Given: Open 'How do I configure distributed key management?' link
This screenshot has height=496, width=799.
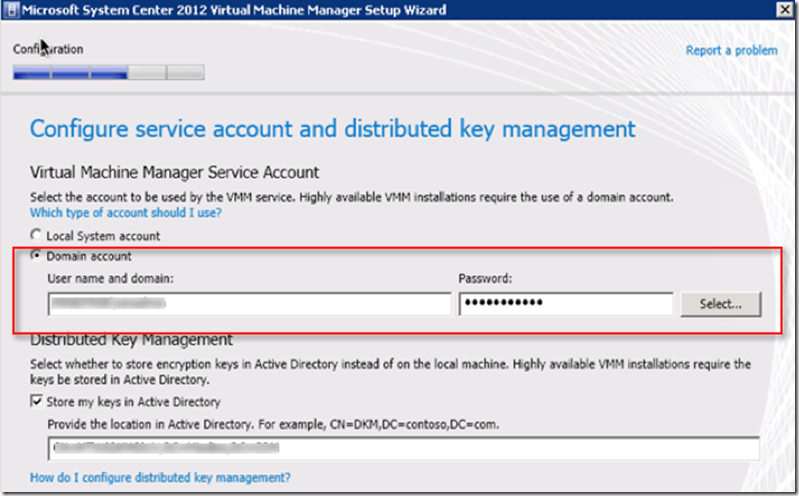Looking at the screenshot, I should point(160,477).
